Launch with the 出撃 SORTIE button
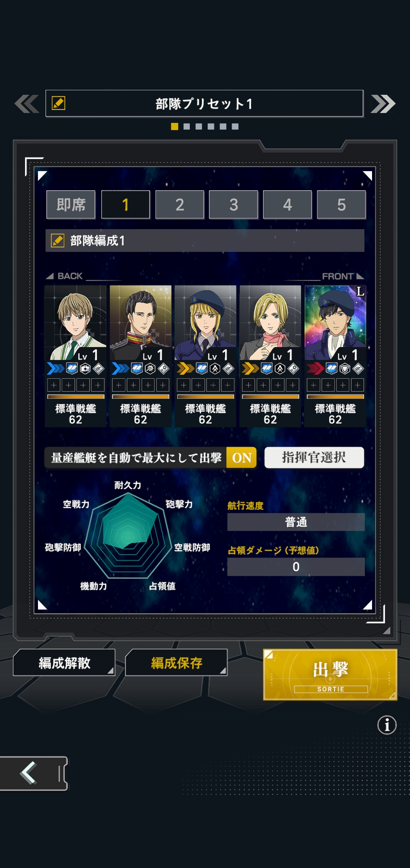410x868 pixels. [x=330, y=675]
